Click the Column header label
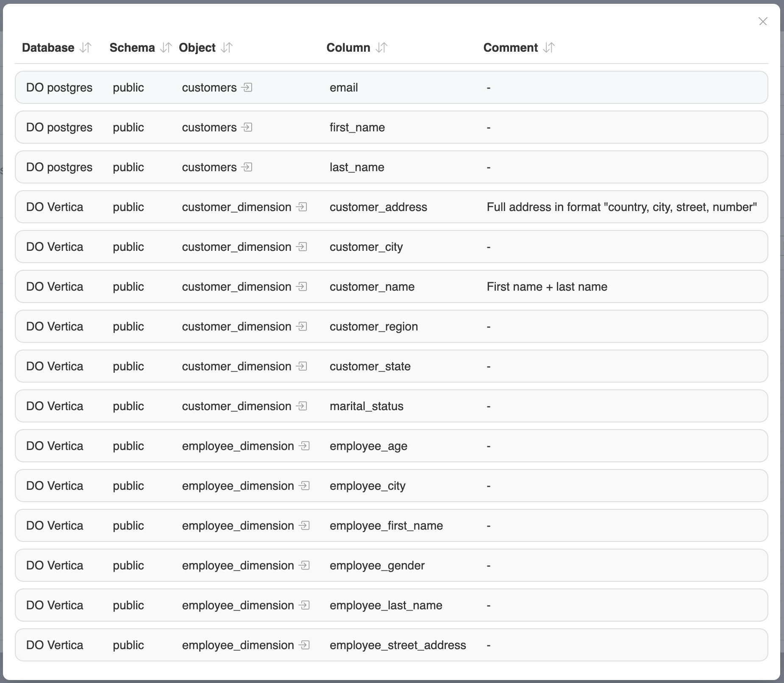Viewport: 784px width, 683px height. click(348, 47)
